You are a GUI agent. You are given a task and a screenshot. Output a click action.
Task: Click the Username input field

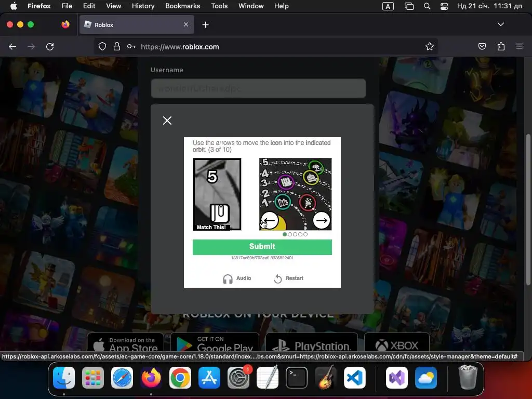click(x=259, y=88)
